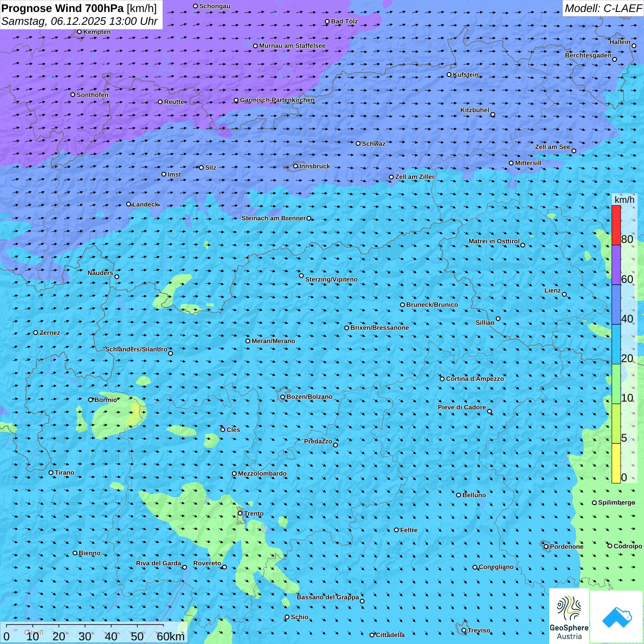Click the 'Murnau am Staffelsee' label
The width and height of the screenshot is (644, 644).
coord(293,46)
